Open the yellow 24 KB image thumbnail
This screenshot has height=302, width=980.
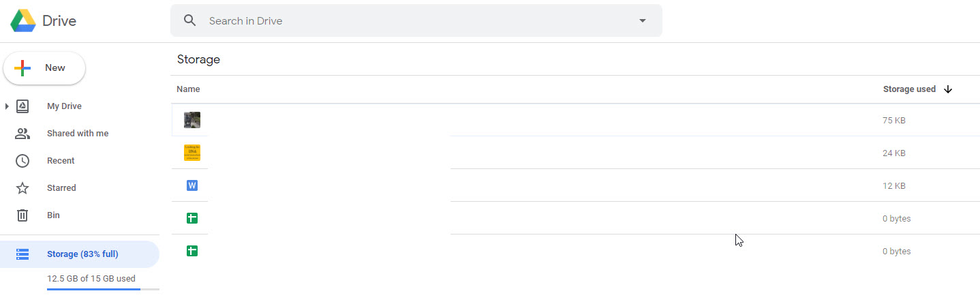click(x=192, y=153)
